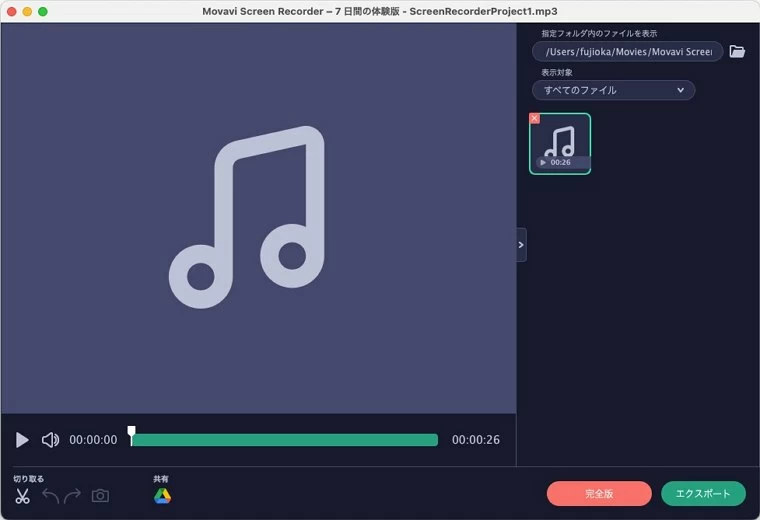
Task: Click the 完全版 button
Action: click(599, 494)
